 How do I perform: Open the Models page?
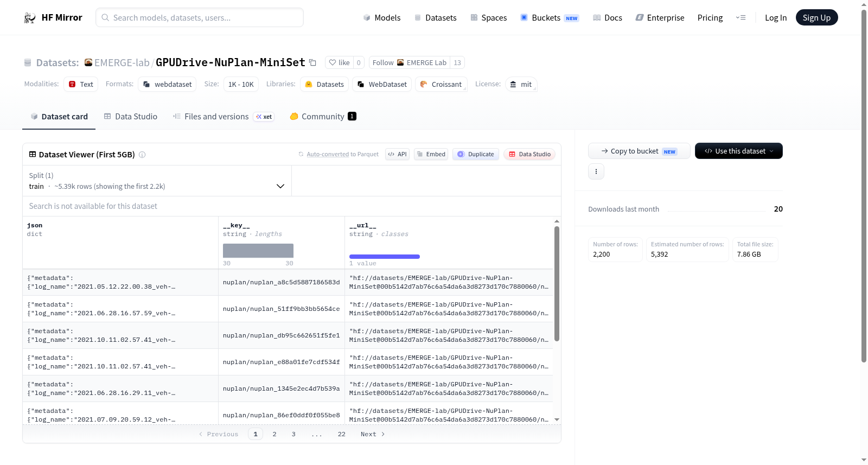(382, 18)
